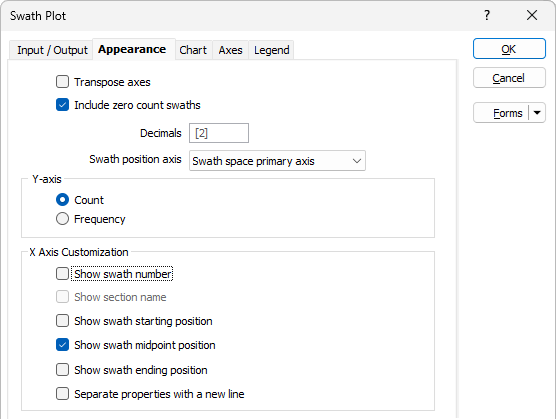
Task: Open the Forms dropdown arrow
Action: tap(537, 113)
